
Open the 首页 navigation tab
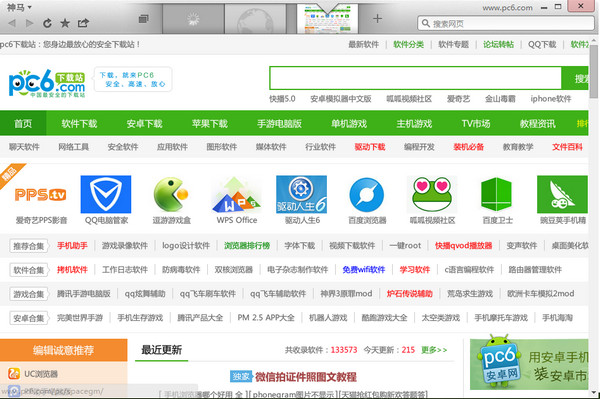tap(23, 124)
